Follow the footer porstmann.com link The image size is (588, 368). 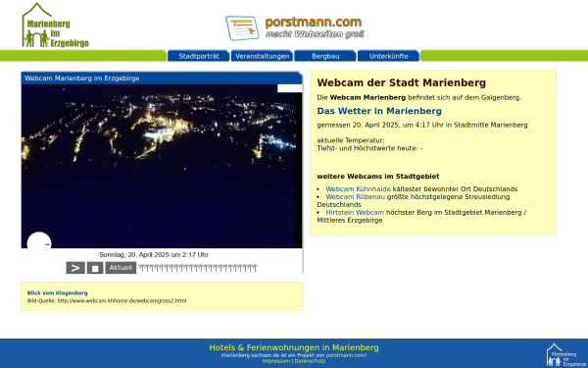coord(345,355)
